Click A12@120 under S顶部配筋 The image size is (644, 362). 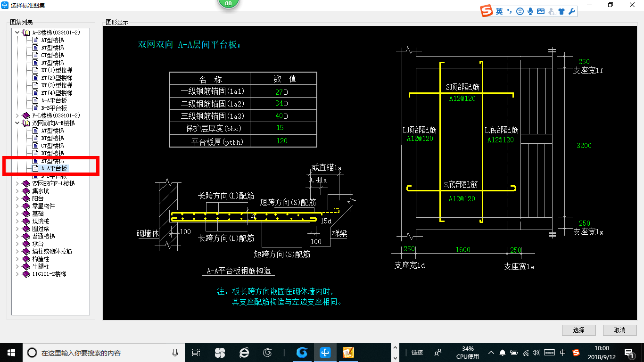pos(462,99)
